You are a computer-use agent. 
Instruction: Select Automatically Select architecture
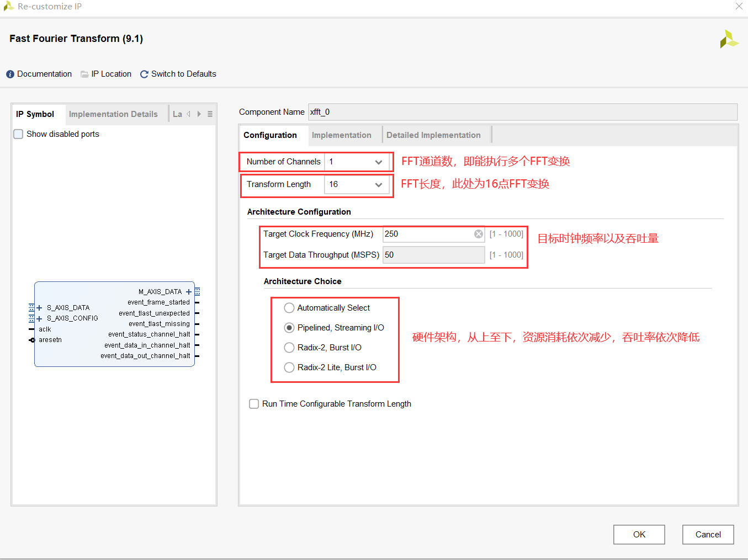pos(289,308)
